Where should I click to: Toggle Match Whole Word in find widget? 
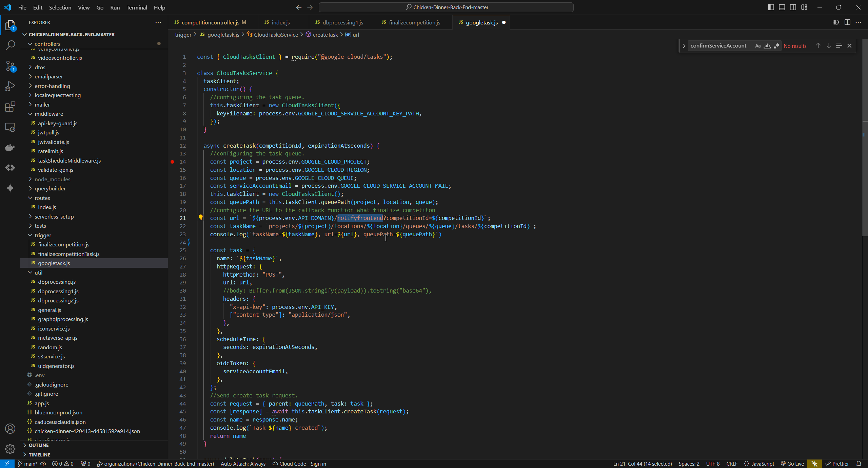(x=767, y=46)
